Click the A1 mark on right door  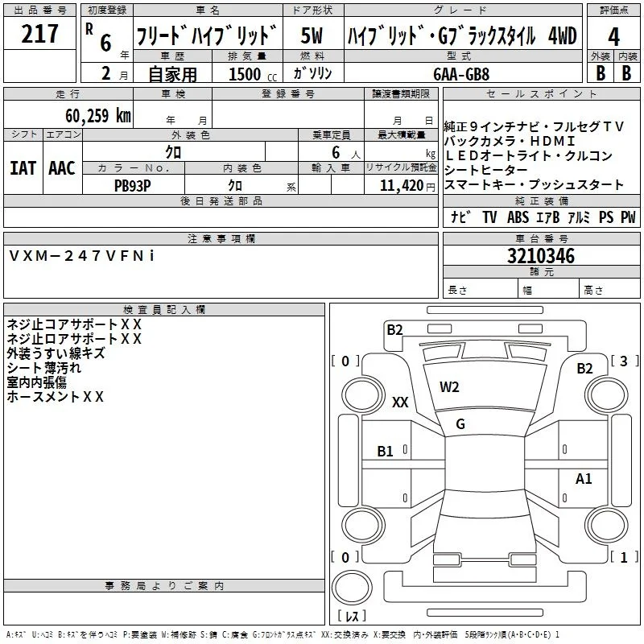584,478
